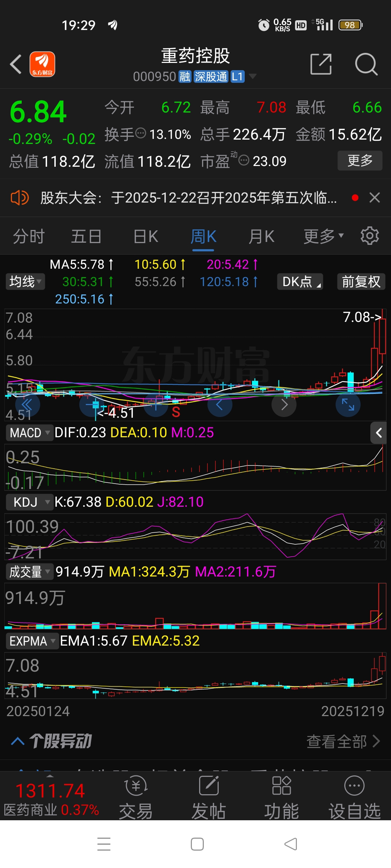Open the 更多 period dropdown
391x868 pixels.
(323, 237)
